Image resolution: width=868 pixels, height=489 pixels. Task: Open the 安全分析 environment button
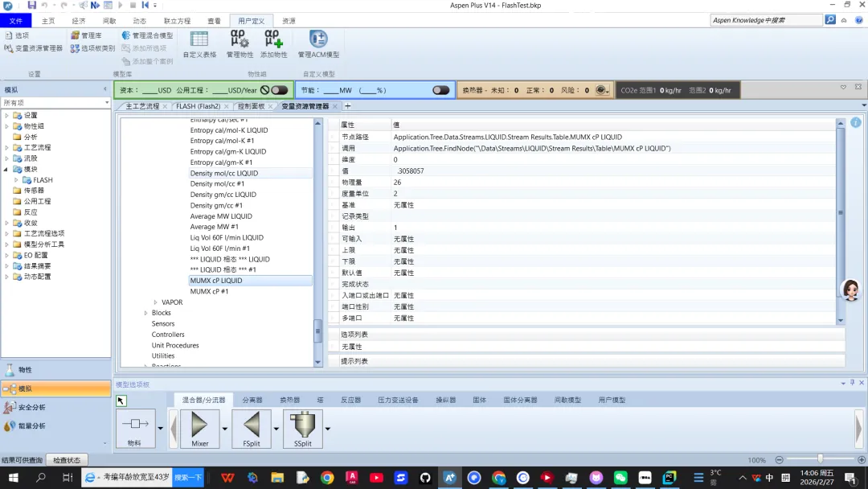(55, 408)
